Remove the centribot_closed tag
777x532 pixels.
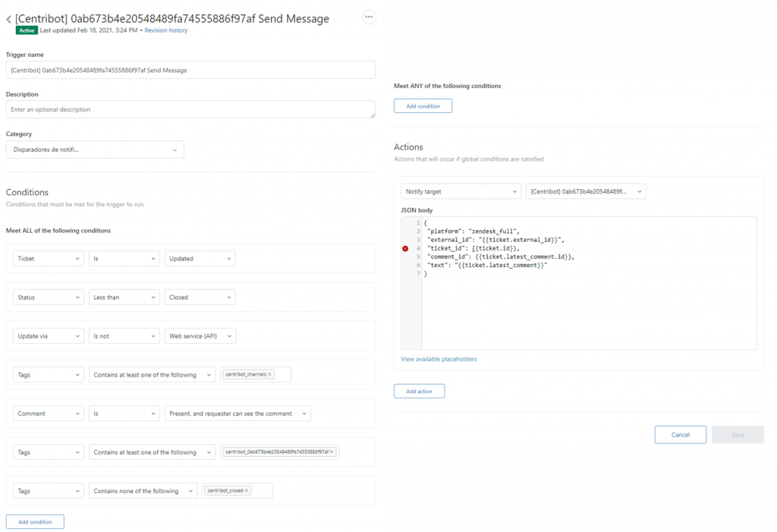(x=247, y=491)
